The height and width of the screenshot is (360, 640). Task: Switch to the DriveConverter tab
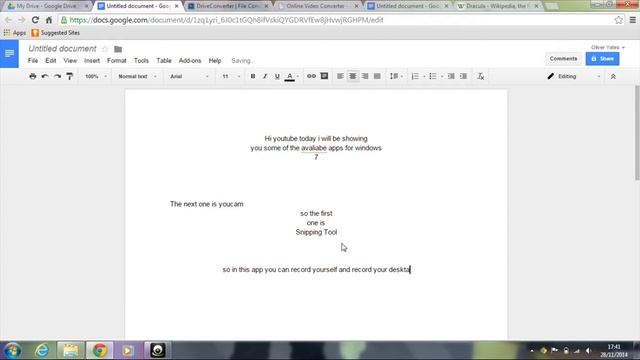[x=227, y=6]
